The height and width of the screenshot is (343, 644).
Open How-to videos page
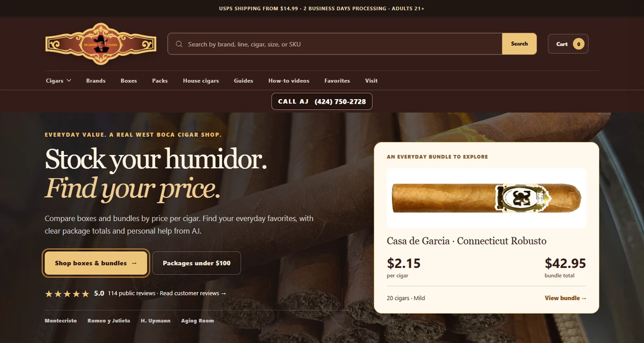tap(289, 81)
